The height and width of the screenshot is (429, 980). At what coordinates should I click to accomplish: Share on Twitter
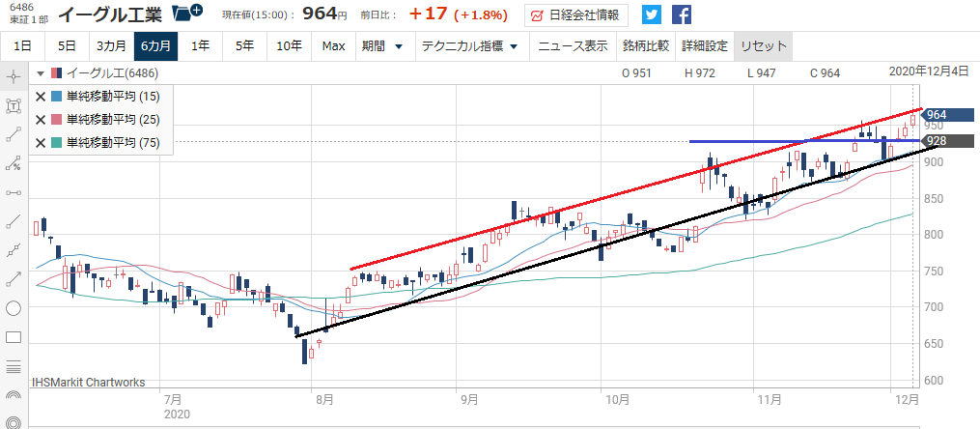(x=652, y=15)
